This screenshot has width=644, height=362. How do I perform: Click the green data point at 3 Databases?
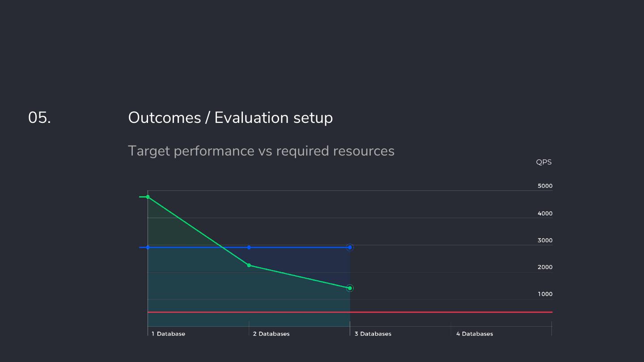350,288
